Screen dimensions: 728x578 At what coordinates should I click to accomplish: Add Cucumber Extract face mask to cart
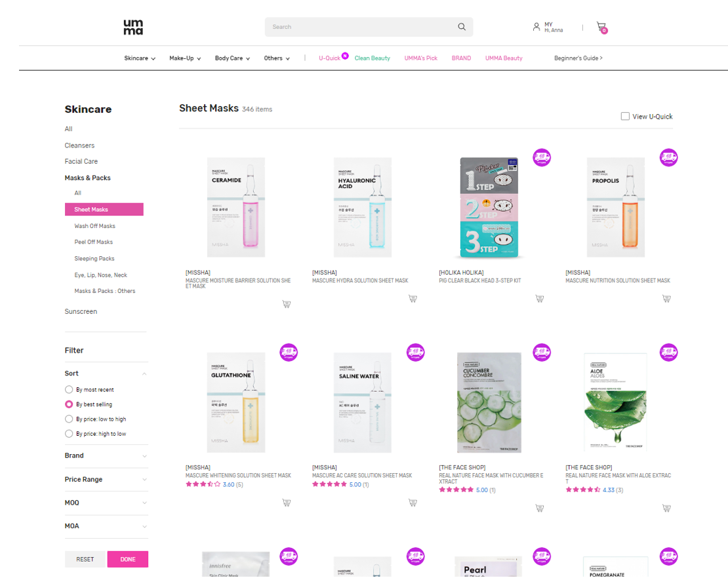(x=540, y=508)
